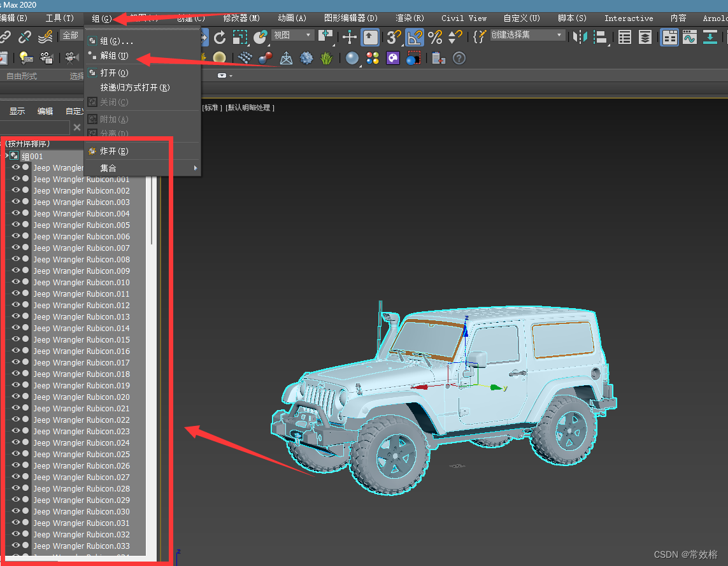Choose the Bind to Space Warp tool
This screenshot has width=728, height=566.
(45, 37)
